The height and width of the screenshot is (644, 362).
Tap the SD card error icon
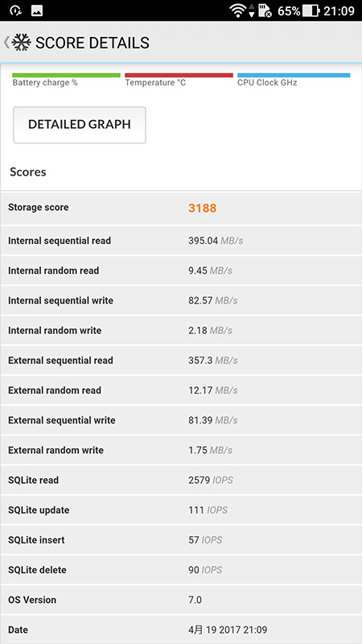tap(265, 11)
